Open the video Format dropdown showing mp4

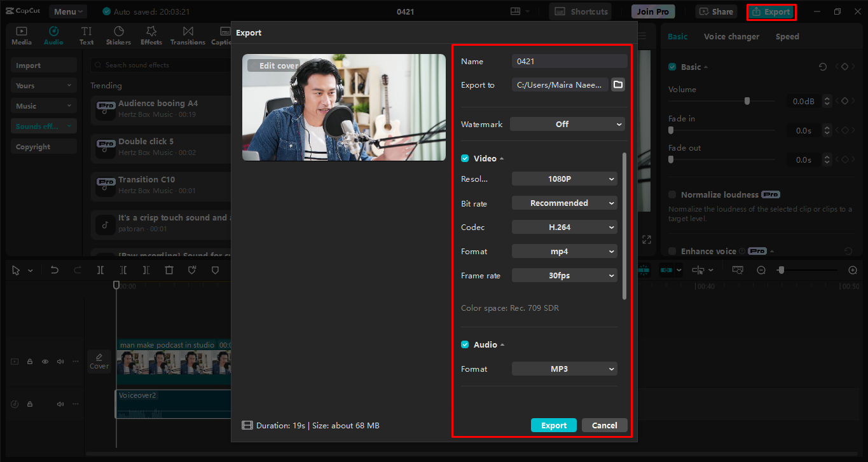(x=565, y=252)
